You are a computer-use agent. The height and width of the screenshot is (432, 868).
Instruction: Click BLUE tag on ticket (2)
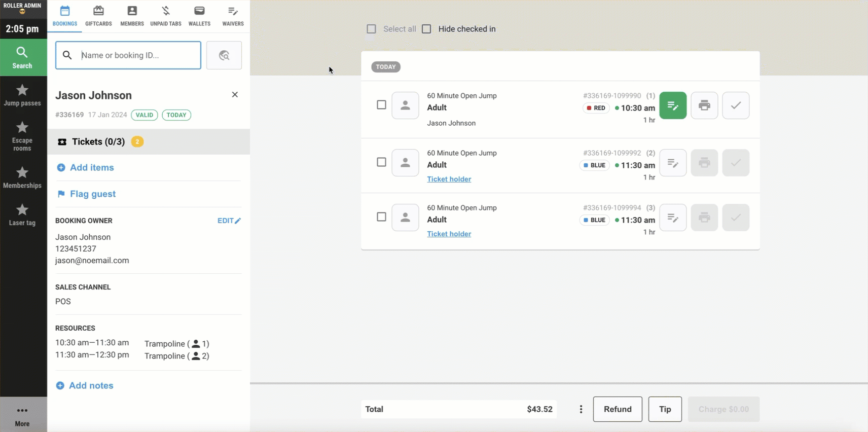595,165
